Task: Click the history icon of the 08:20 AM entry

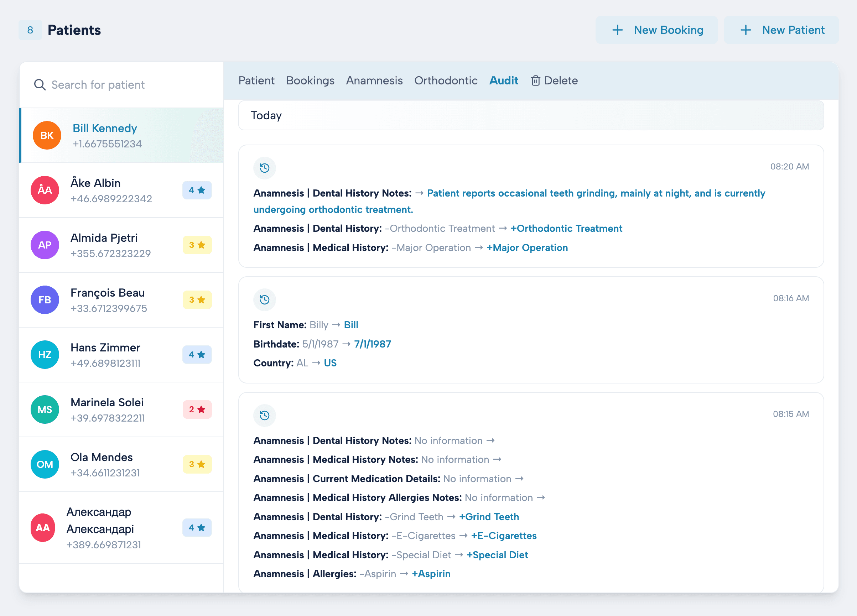Action: coord(265,168)
